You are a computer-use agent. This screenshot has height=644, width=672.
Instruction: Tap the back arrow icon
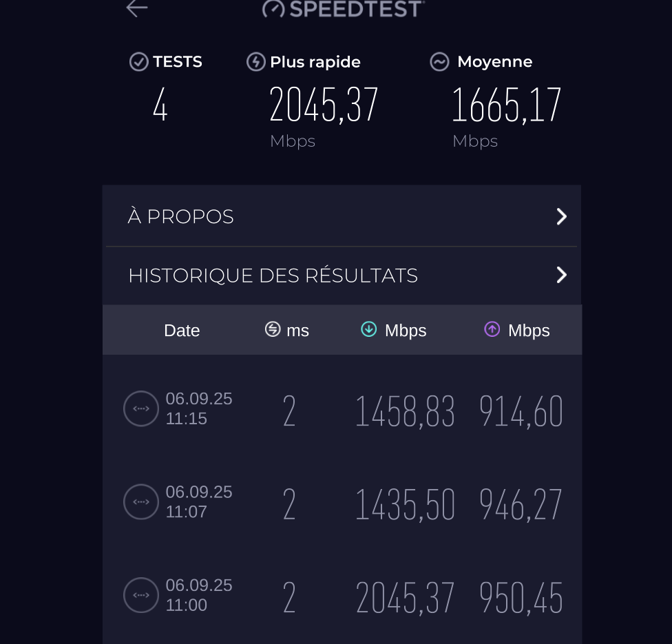[x=137, y=8]
